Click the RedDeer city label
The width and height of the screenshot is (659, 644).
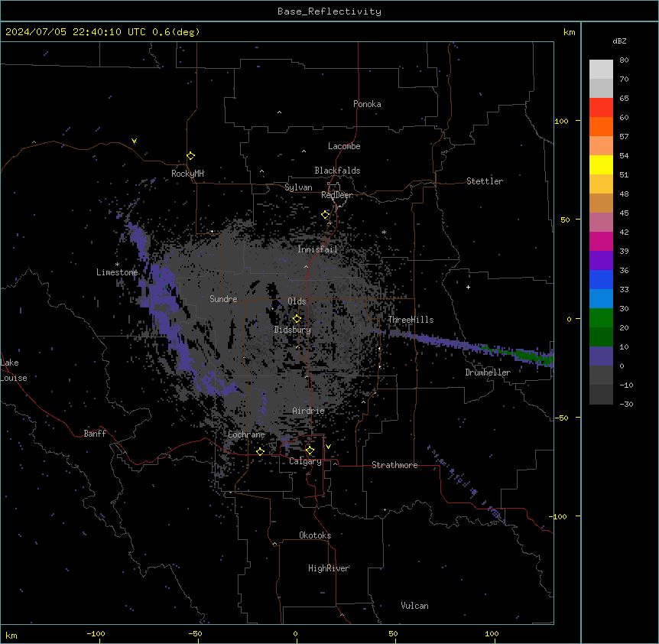click(x=336, y=195)
